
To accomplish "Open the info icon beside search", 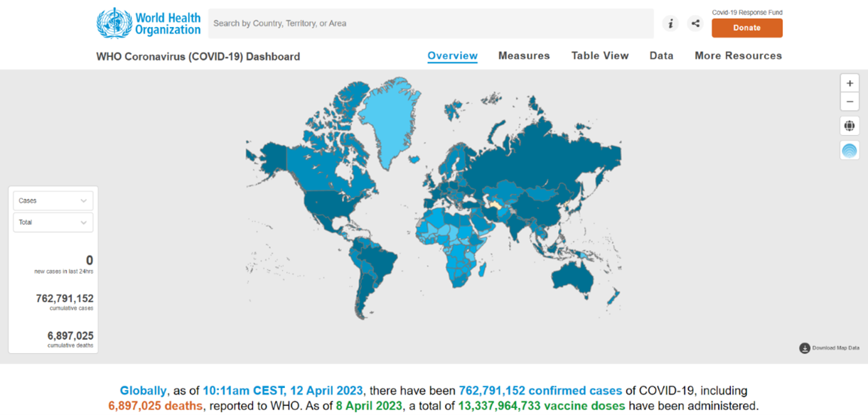I will pyautogui.click(x=670, y=23).
